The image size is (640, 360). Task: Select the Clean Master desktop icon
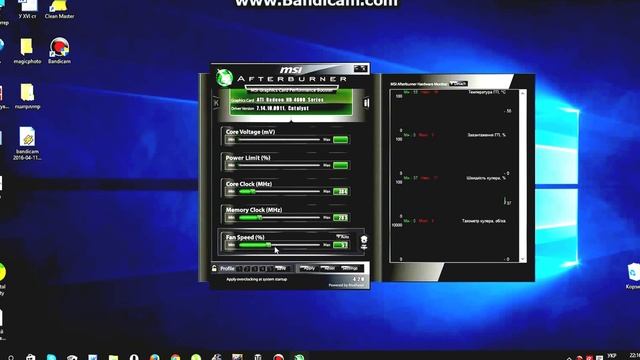(x=59, y=10)
